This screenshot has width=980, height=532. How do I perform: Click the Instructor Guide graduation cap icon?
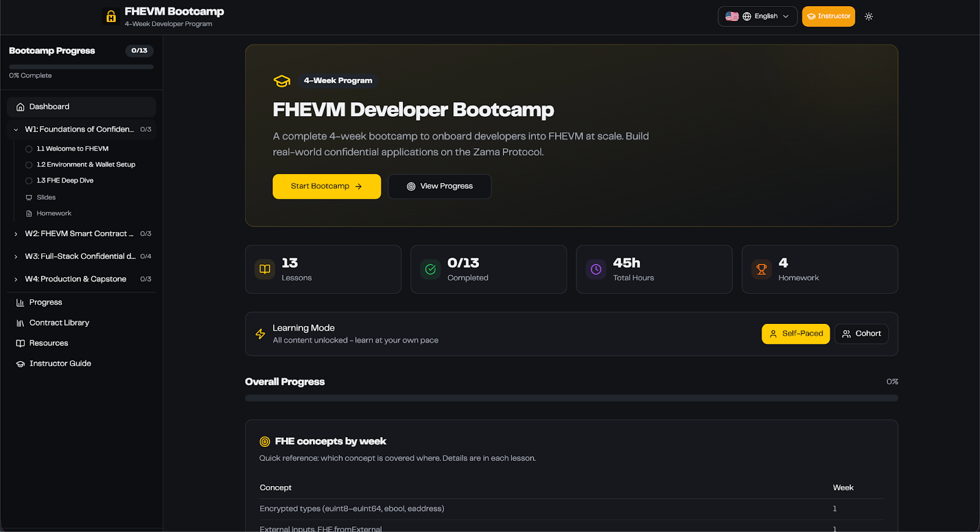coord(20,364)
